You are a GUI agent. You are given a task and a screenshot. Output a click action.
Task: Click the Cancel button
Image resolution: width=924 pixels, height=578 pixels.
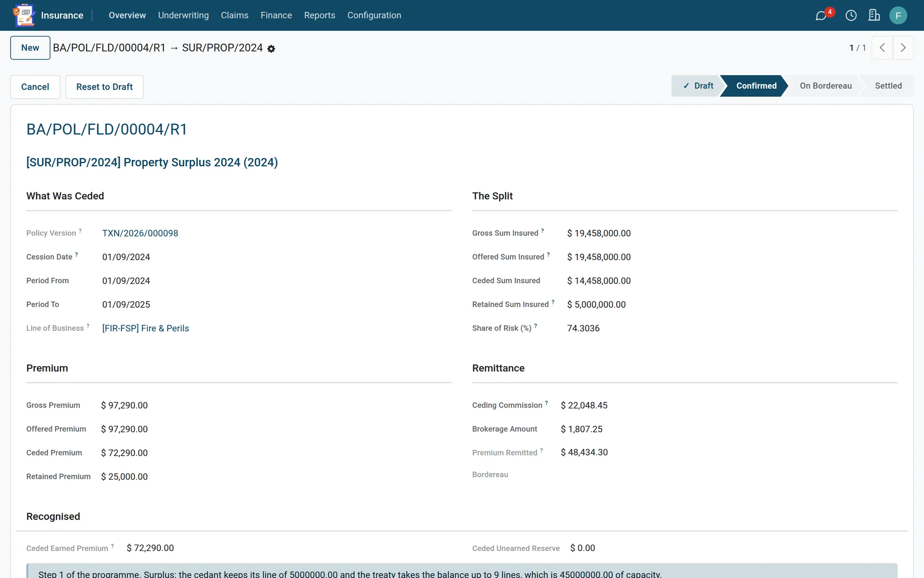pyautogui.click(x=35, y=87)
